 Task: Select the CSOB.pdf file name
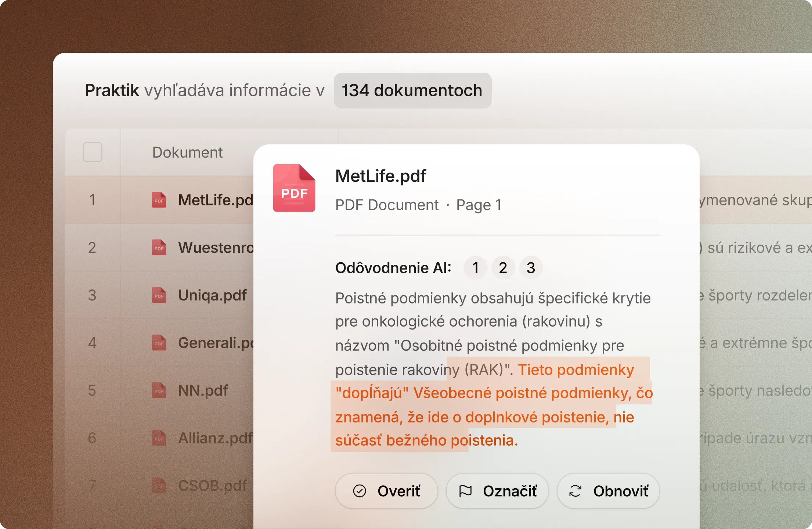point(212,486)
